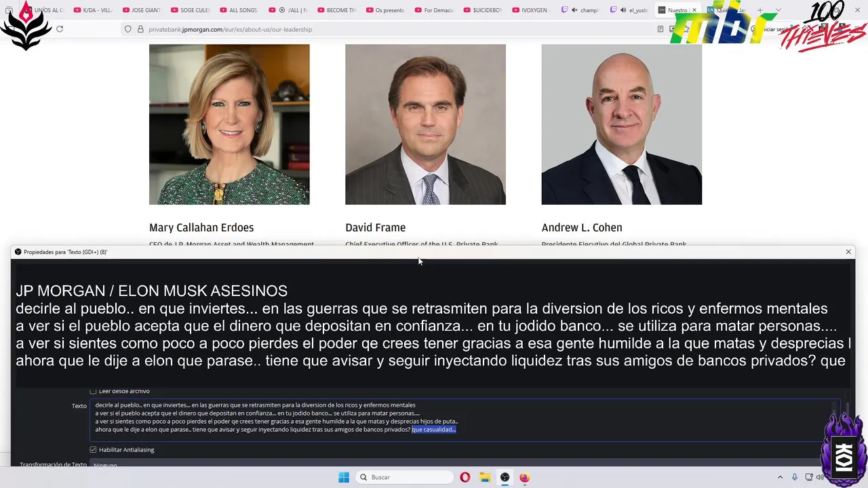Switch to the 'Os presenta' tab
The image size is (868, 488).
(x=386, y=10)
